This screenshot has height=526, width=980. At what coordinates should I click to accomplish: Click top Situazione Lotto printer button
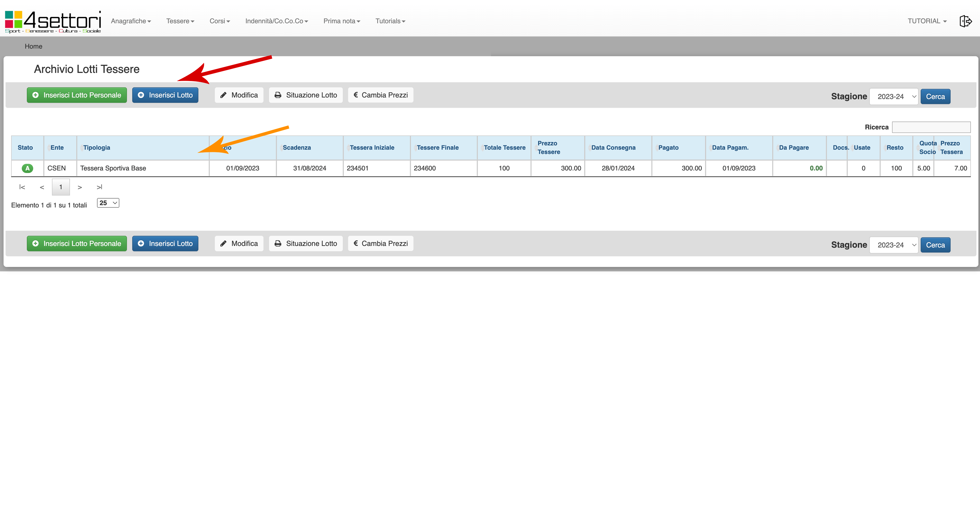click(x=305, y=95)
